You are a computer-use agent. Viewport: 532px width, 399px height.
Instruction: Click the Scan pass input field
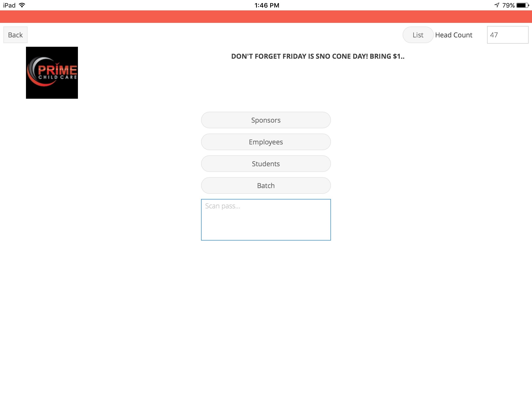tap(265, 220)
